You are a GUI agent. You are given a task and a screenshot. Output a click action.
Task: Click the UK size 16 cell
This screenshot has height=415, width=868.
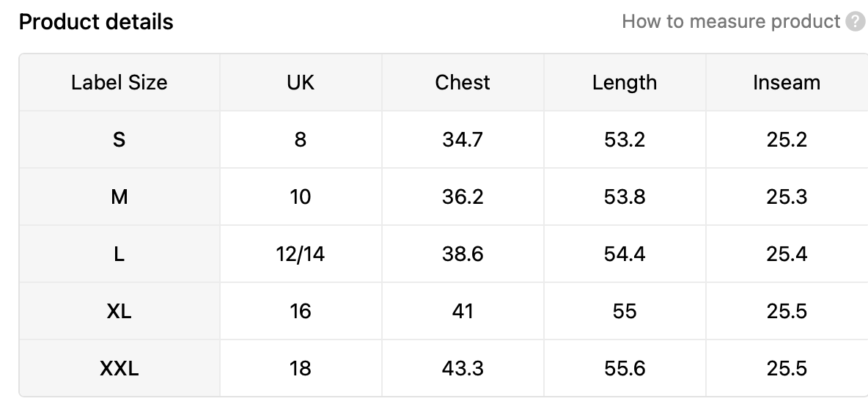[x=301, y=311]
